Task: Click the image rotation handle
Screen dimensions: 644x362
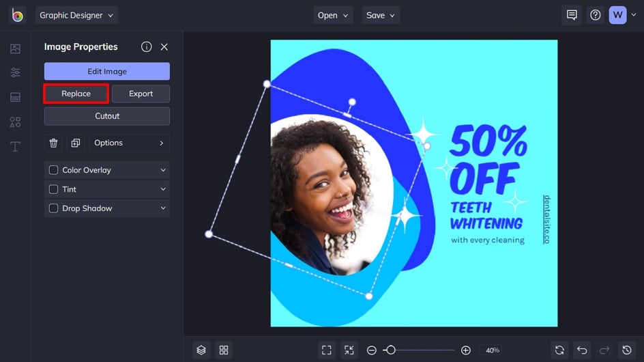Action: click(352, 102)
